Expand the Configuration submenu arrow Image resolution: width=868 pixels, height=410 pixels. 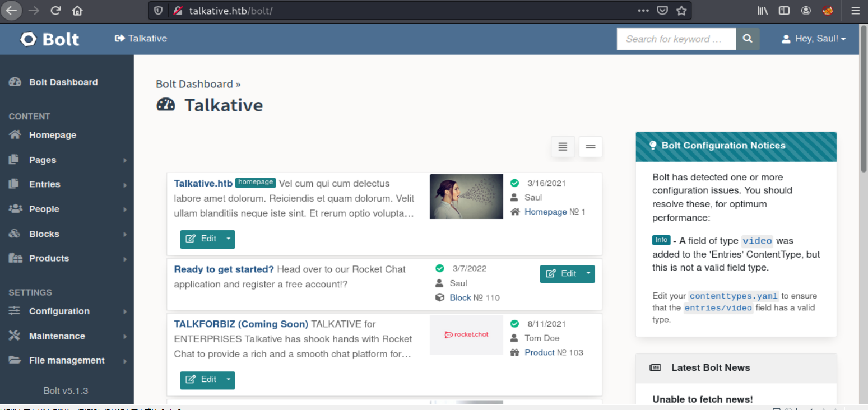[125, 311]
